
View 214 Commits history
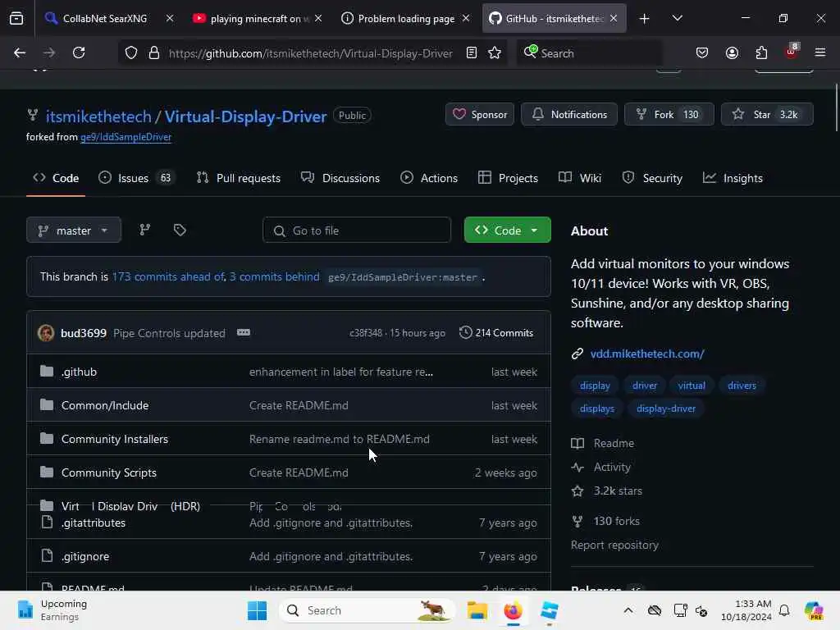point(496,333)
